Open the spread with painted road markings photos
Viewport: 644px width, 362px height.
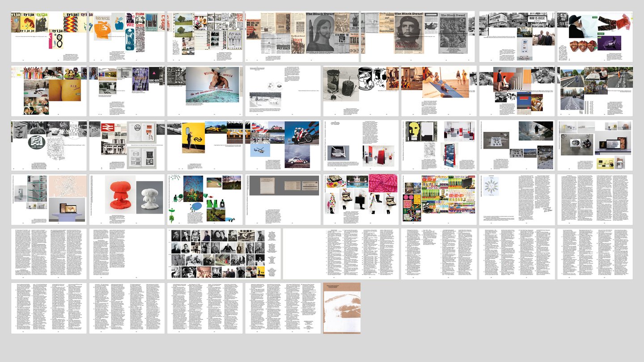(x=595, y=91)
